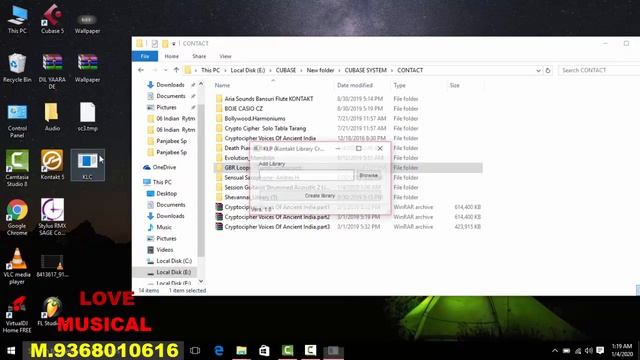Click the Explorer Back arrow

tap(141, 70)
